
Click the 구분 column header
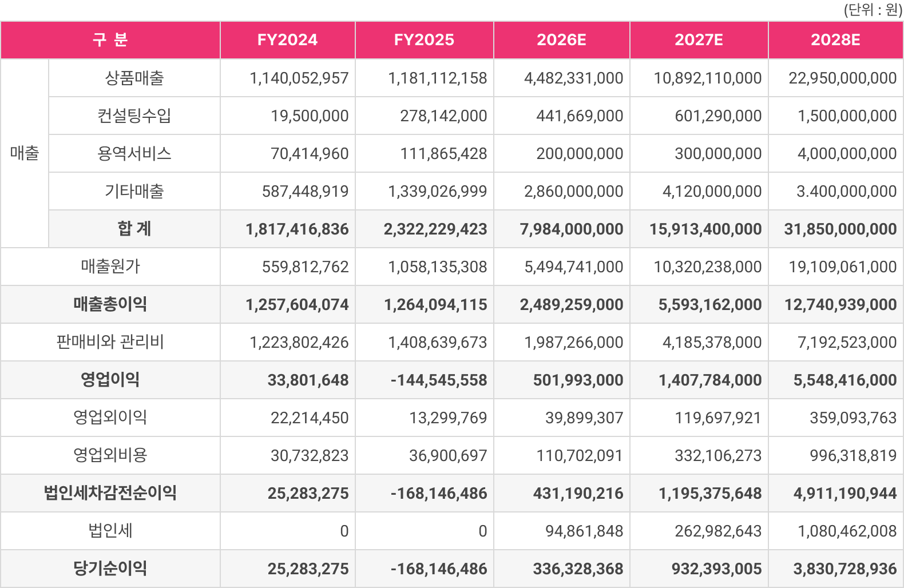tap(110, 40)
